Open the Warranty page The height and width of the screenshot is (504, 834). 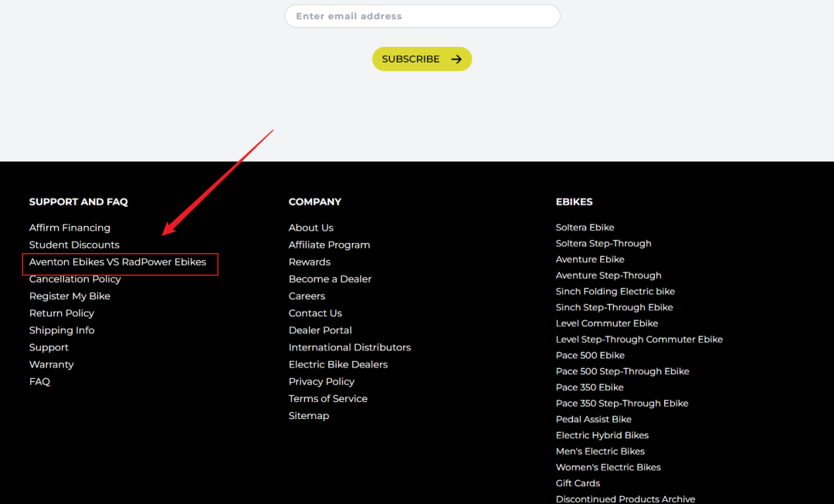52,364
